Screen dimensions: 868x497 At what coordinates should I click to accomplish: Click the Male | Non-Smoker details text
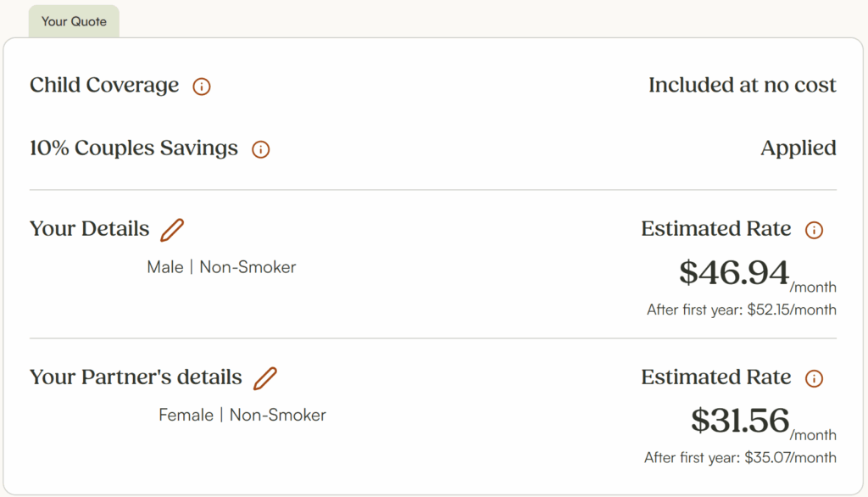pos(221,267)
